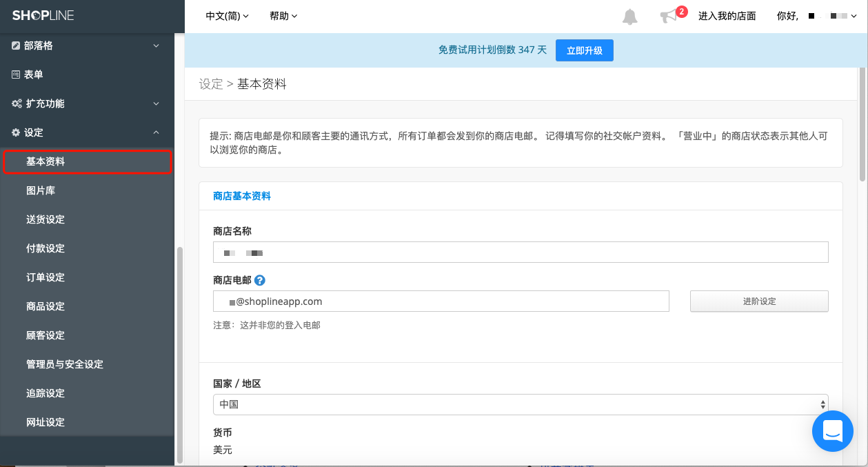This screenshot has height=467, width=868.
Task: Click the 进阶设定 button
Action: click(x=759, y=301)
